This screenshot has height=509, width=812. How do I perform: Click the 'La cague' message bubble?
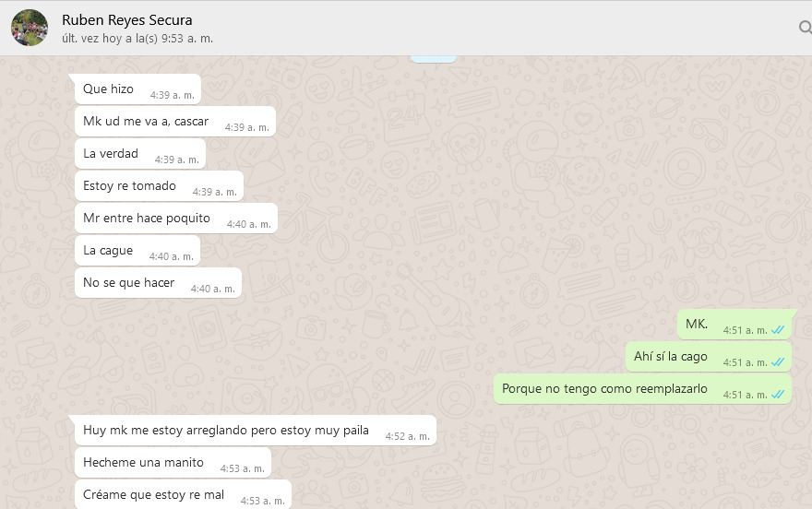[137, 251]
